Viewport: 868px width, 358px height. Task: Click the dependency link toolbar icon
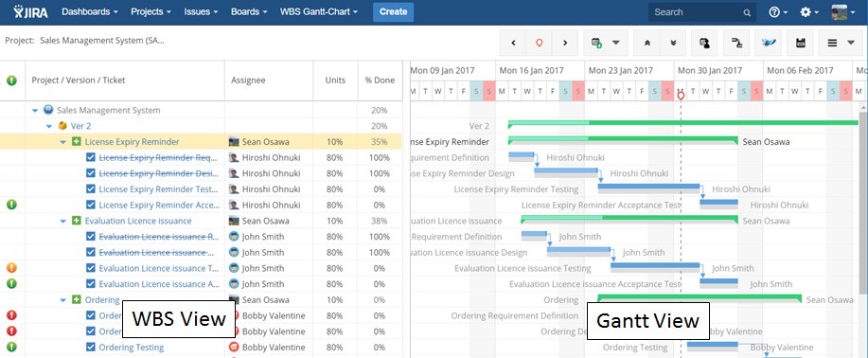click(x=736, y=43)
